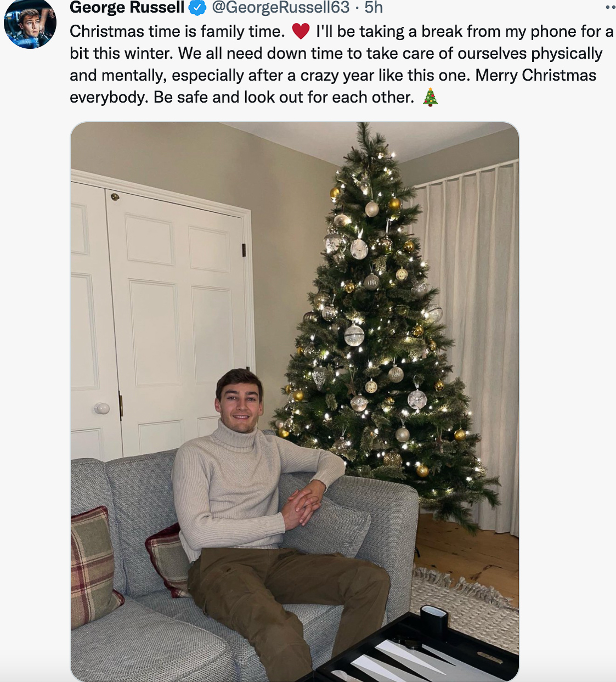
Task: Click the decorated Christmas tree in the photo
Action: coord(384,324)
